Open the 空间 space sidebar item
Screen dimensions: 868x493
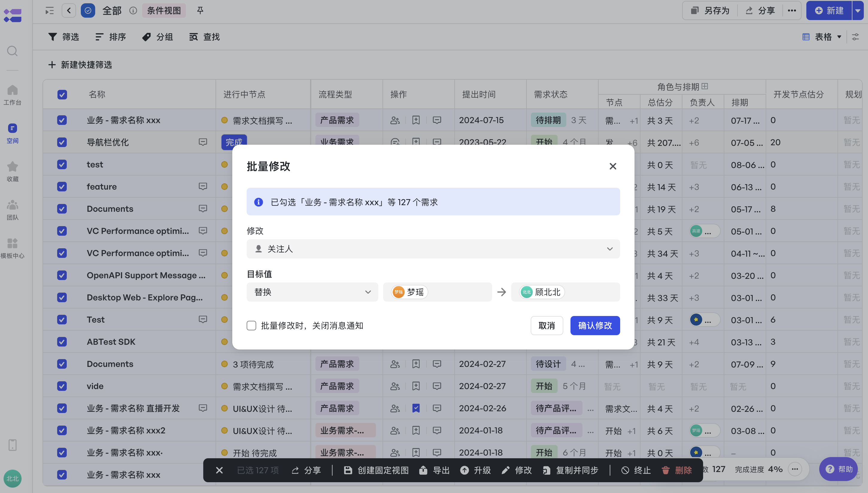coord(13,133)
